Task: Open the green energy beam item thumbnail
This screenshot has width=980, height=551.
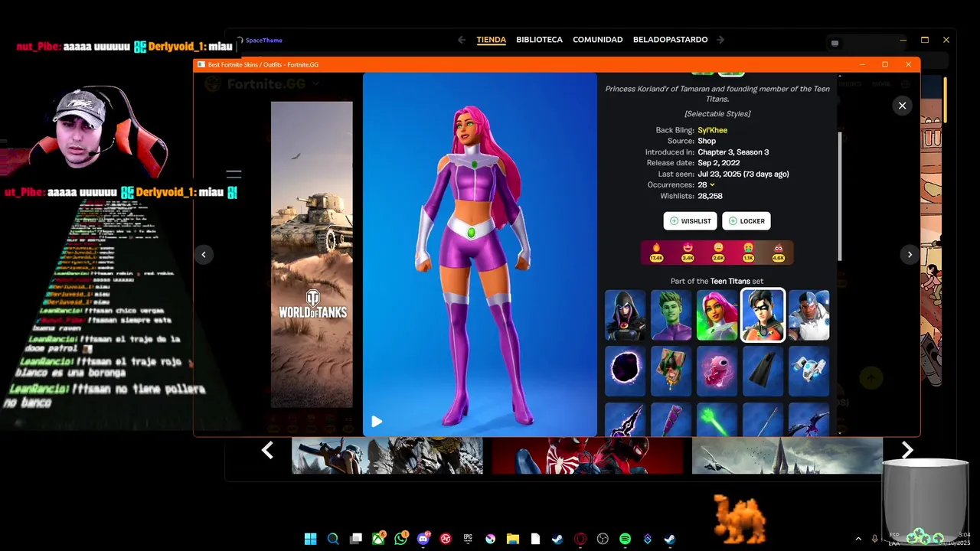Action: coord(717,419)
